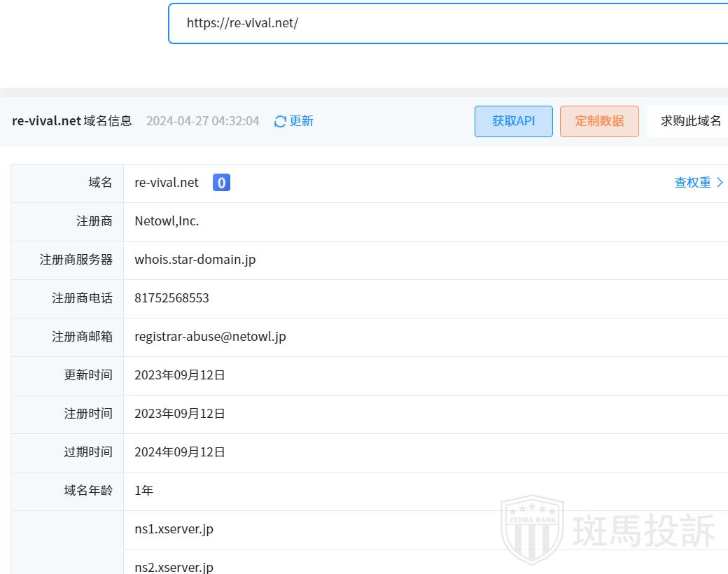Click the chevron arrow after 查权重
The width and height of the screenshot is (728, 574).
point(720,183)
